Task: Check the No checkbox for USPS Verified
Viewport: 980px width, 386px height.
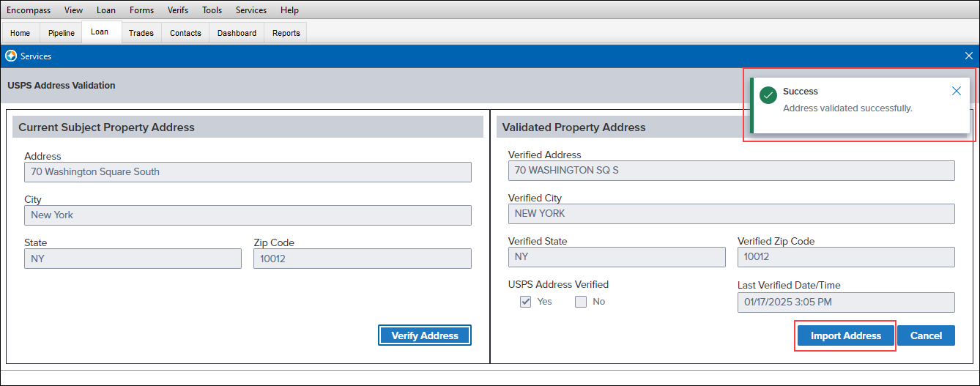Action: 581,302
